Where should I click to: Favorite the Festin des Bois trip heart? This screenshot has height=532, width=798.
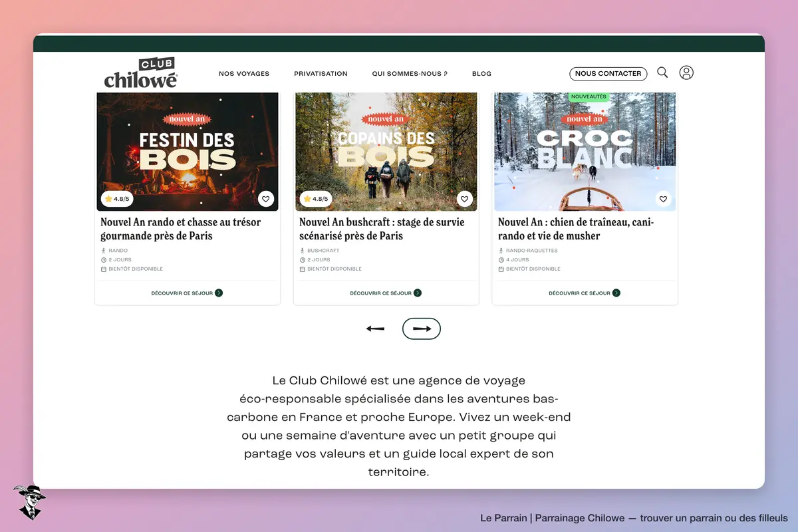click(265, 199)
